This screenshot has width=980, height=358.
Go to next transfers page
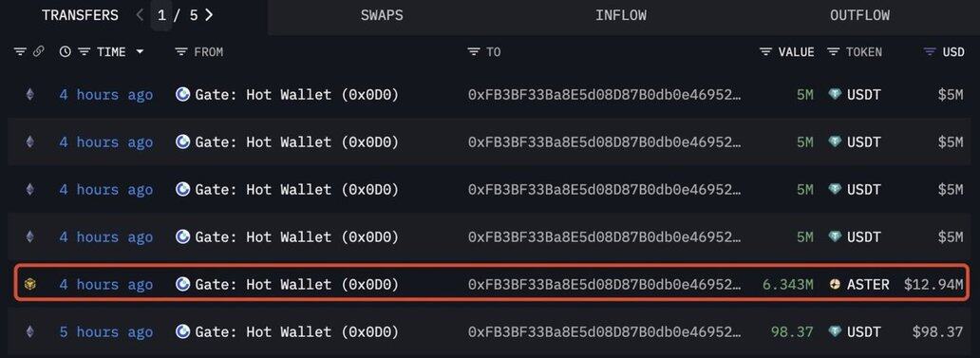point(209,15)
